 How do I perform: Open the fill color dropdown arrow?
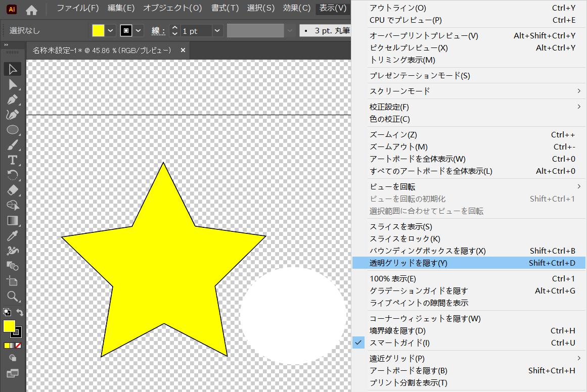point(110,31)
